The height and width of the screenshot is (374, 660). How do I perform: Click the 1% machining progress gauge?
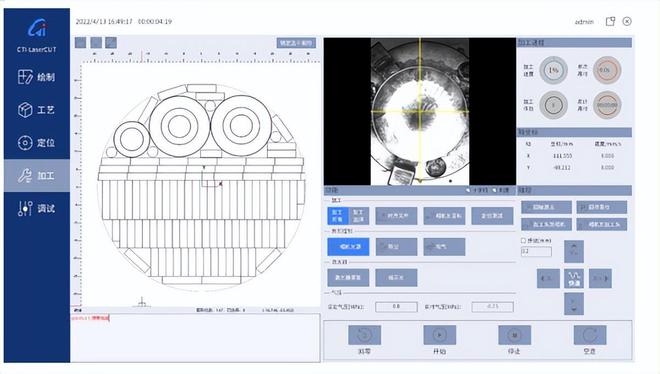click(x=554, y=70)
